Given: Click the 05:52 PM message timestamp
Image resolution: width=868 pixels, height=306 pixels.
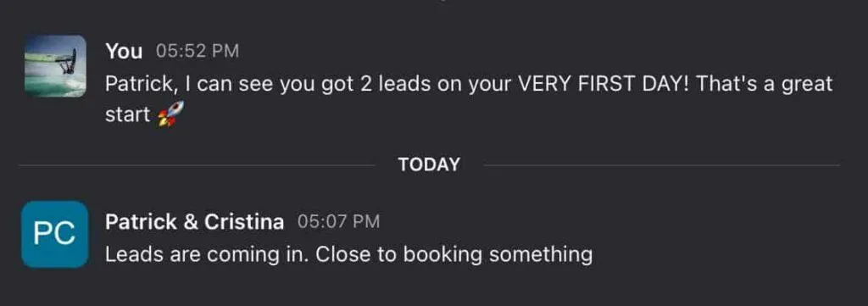Looking at the screenshot, I should click(x=198, y=52).
